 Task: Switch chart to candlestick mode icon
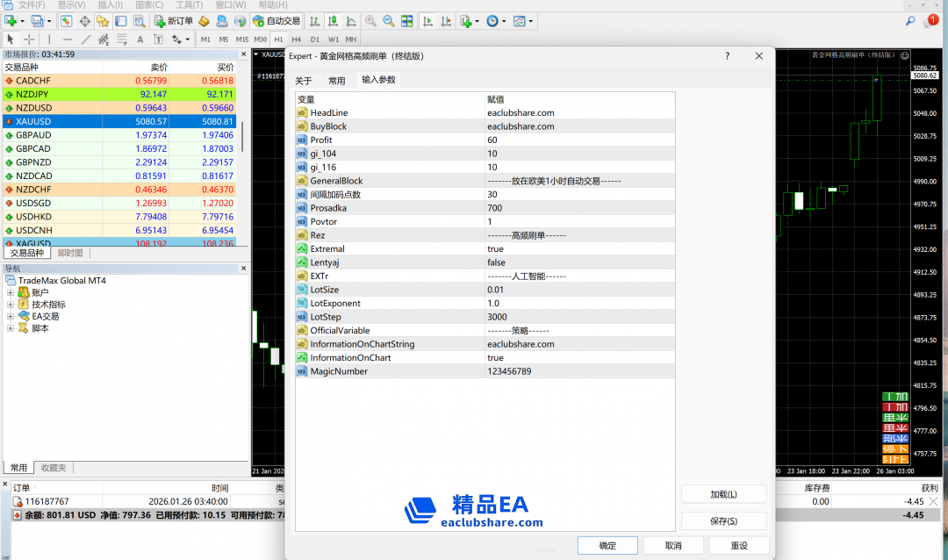click(x=334, y=21)
